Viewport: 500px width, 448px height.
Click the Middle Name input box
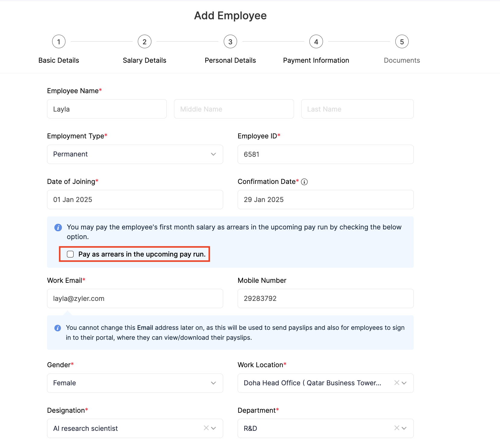click(234, 109)
